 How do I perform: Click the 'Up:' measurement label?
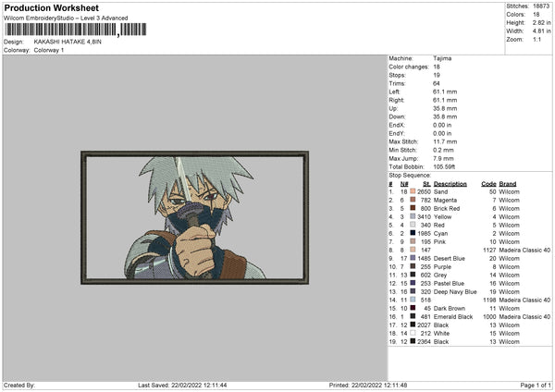click(393, 108)
